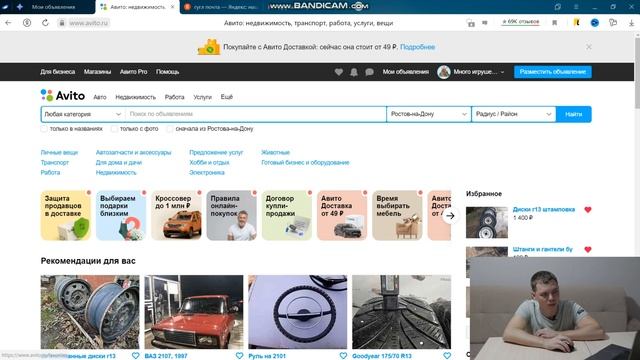The width and height of the screenshot is (640, 360).
Task: Open Услуги menu item
Action: click(x=202, y=97)
